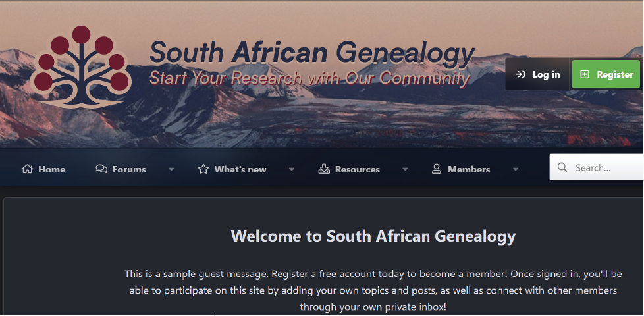Click the download tray icon beside Resources

324,169
